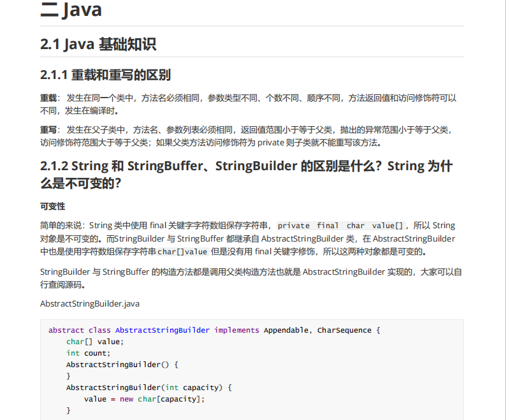Click inline code 'private final char value[]'
This screenshot has width=506, height=420.
coord(340,226)
